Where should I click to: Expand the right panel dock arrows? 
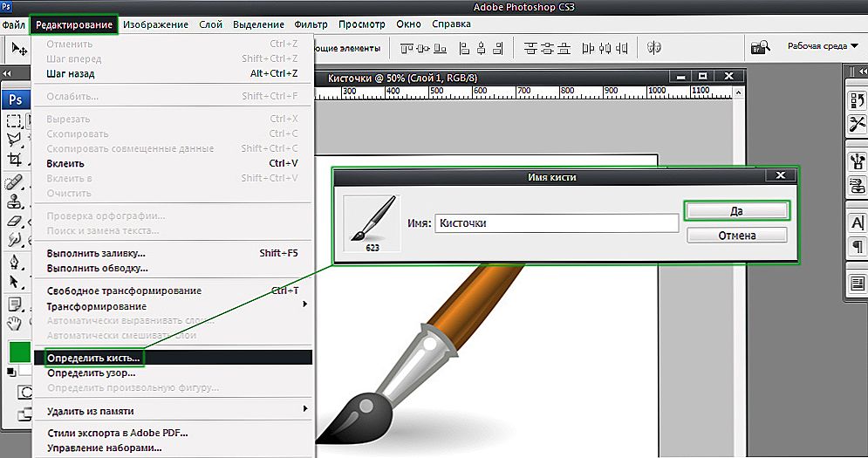coord(863,72)
